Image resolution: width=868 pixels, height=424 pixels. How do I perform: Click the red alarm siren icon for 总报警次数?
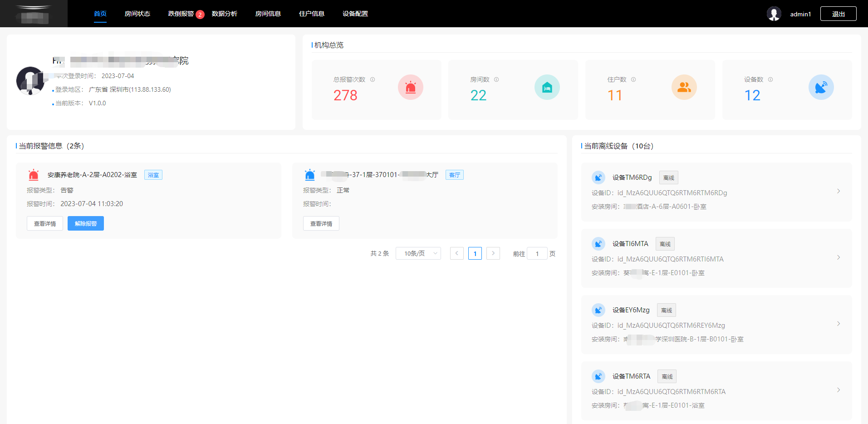click(411, 87)
